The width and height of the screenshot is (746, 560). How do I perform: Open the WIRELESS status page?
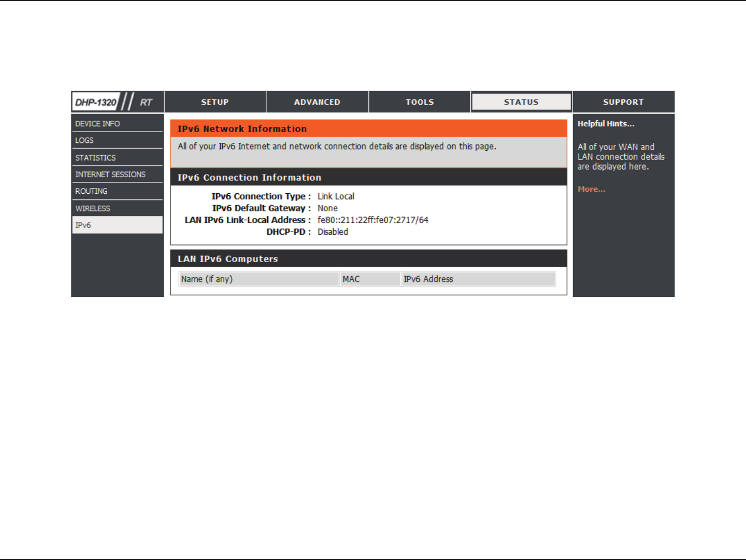[117, 208]
